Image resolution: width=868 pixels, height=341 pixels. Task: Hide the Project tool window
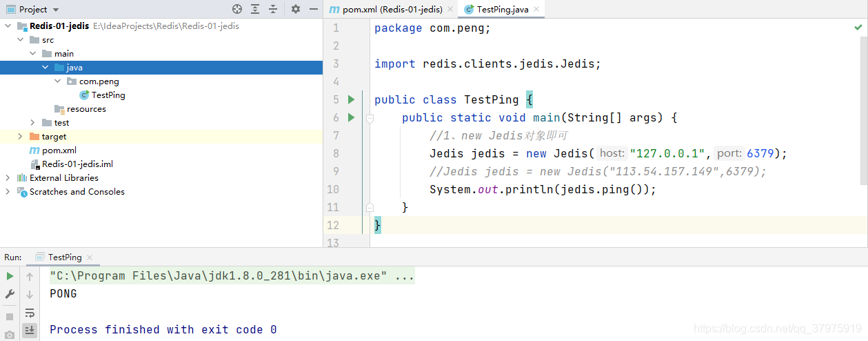(314, 9)
